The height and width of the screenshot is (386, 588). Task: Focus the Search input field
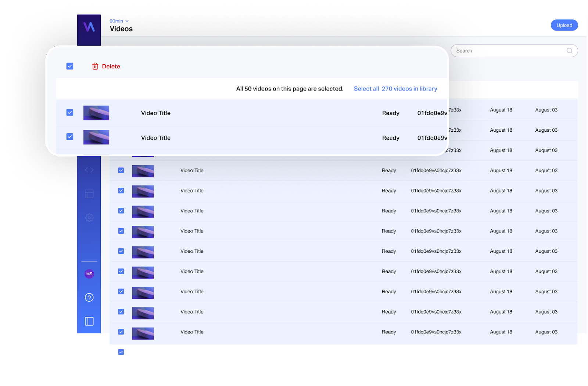pos(514,51)
